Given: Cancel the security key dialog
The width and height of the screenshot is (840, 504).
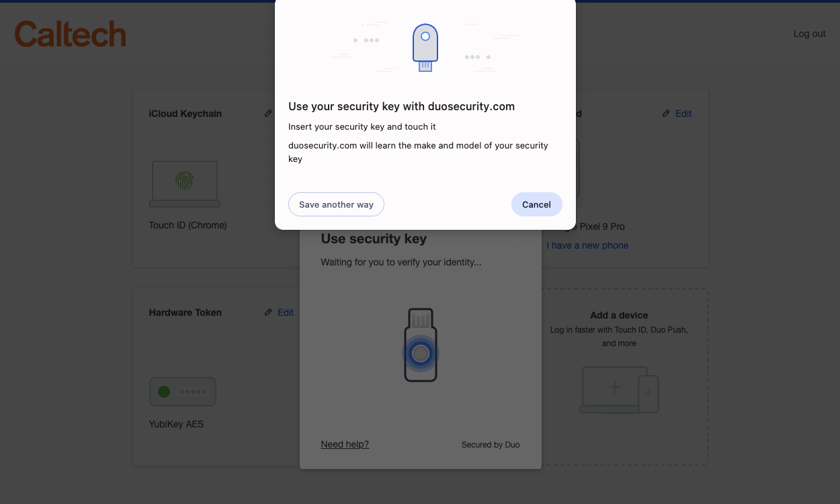Looking at the screenshot, I should coord(536,204).
